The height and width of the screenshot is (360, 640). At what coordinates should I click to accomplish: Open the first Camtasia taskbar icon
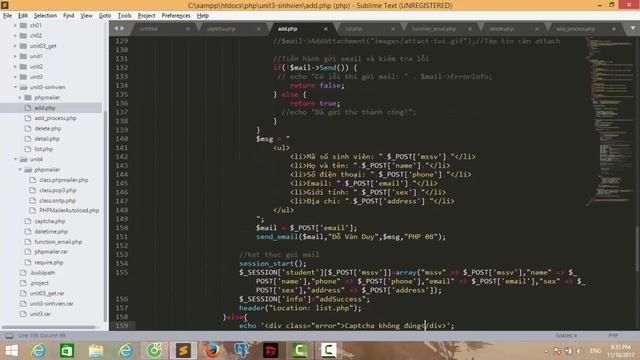tap(299, 351)
